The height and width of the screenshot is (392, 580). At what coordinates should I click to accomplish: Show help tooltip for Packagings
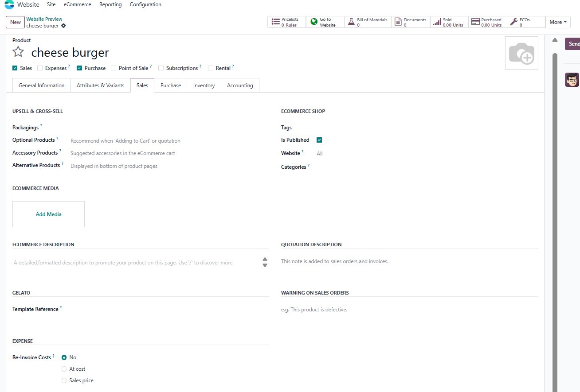(41, 126)
